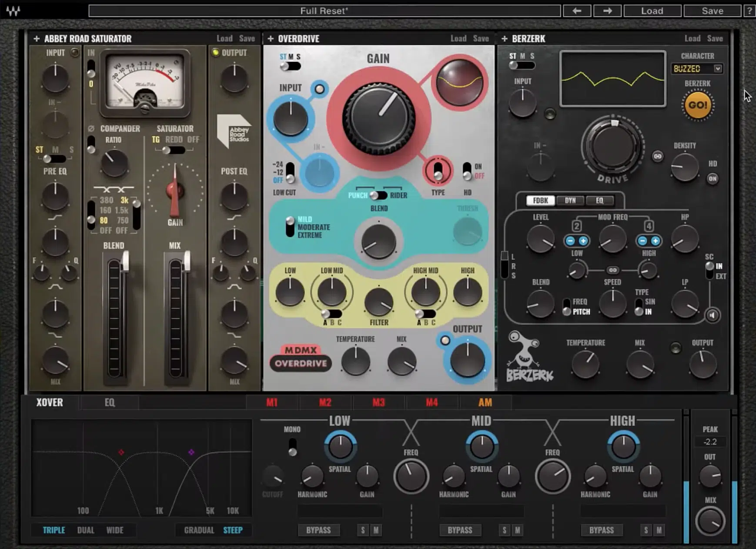The image size is (756, 549).
Task: Click the Overdrive output link circle
Action: (x=445, y=340)
